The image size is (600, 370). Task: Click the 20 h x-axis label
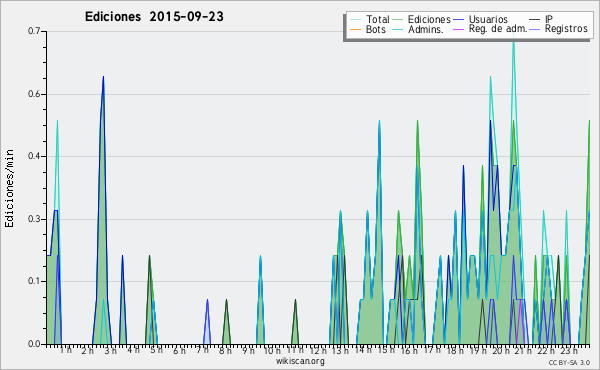click(501, 350)
